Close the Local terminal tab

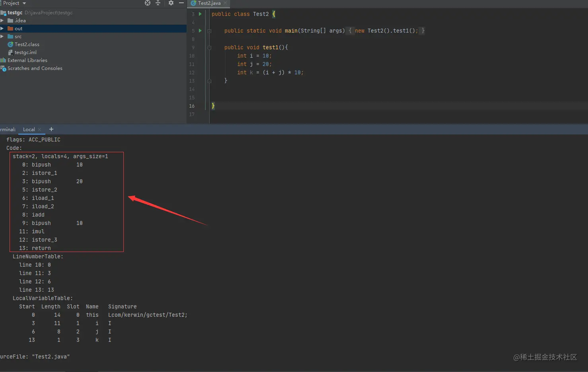tap(40, 130)
